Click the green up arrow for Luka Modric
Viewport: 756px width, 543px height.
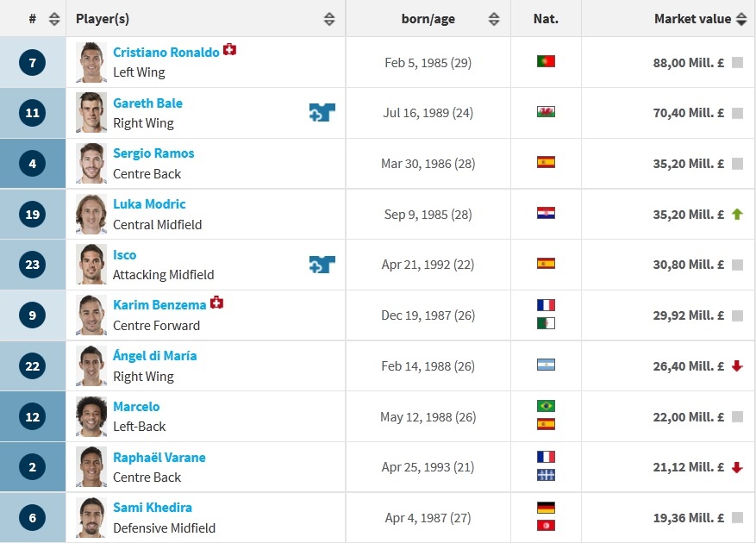[737, 214]
